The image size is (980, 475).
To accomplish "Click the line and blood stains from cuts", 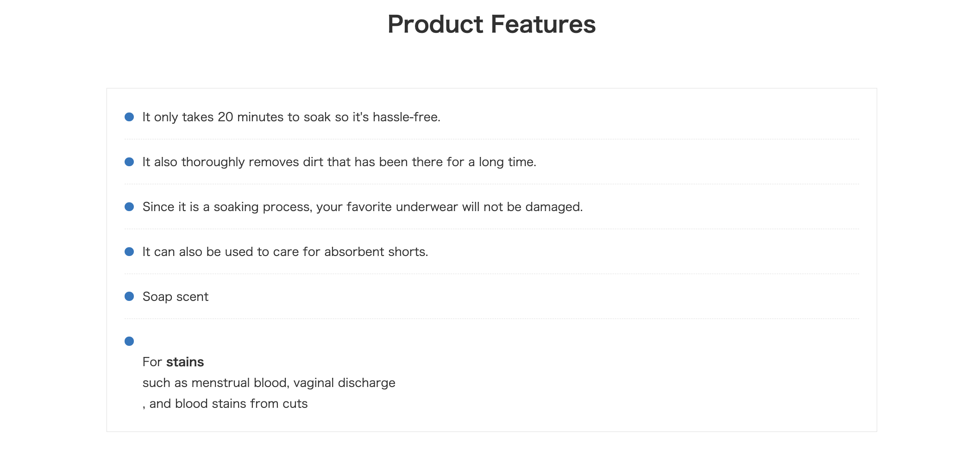I will [225, 404].
